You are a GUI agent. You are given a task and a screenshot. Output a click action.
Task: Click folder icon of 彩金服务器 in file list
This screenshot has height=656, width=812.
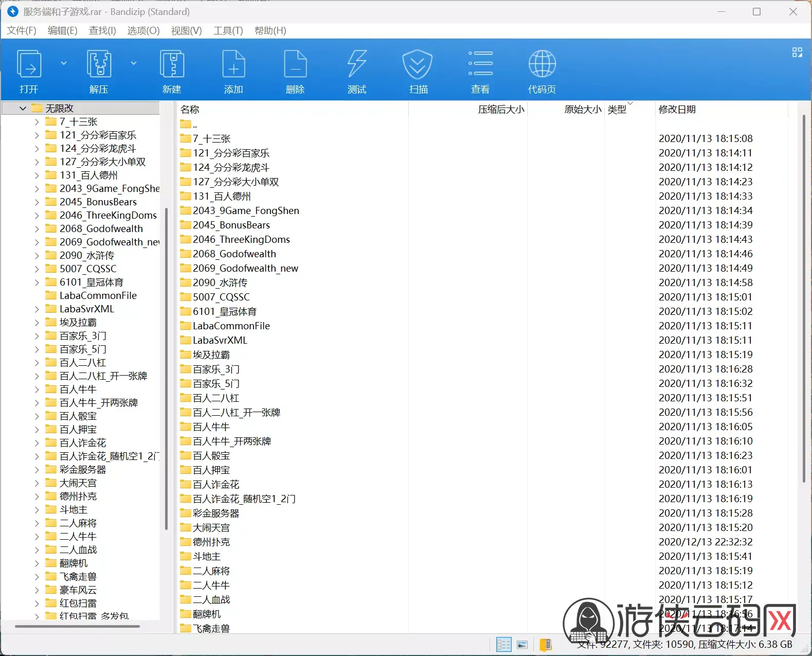pos(186,513)
